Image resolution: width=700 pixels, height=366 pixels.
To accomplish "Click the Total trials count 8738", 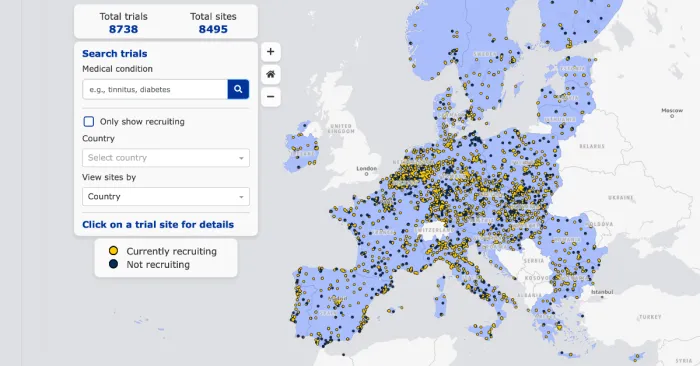I will point(123,29).
